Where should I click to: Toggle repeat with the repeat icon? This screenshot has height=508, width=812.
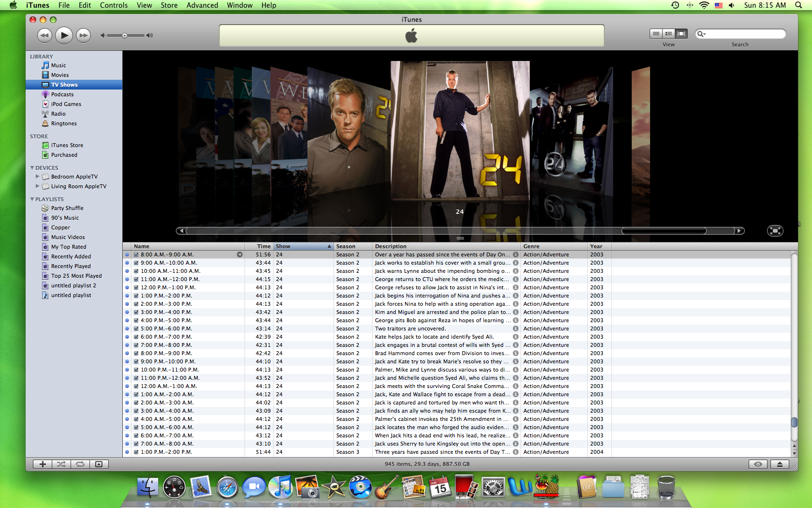point(80,464)
